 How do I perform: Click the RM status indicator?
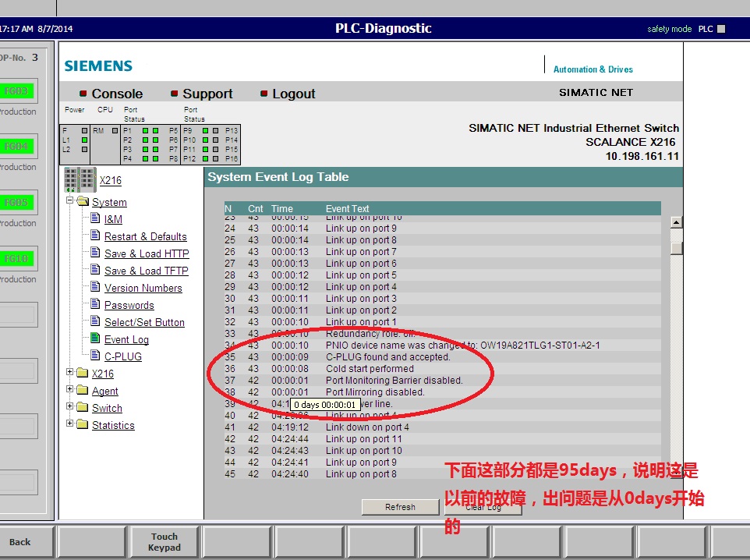click(115, 130)
